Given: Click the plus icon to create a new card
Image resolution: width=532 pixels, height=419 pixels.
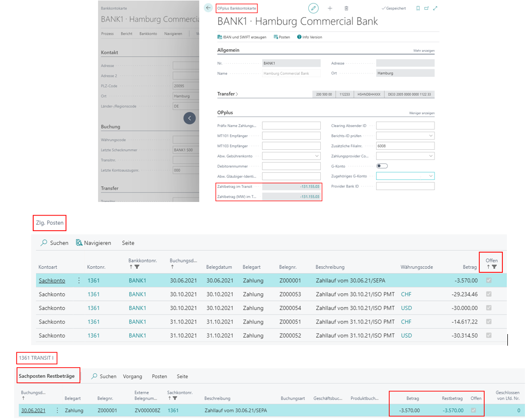Looking at the screenshot, I should (330, 8).
